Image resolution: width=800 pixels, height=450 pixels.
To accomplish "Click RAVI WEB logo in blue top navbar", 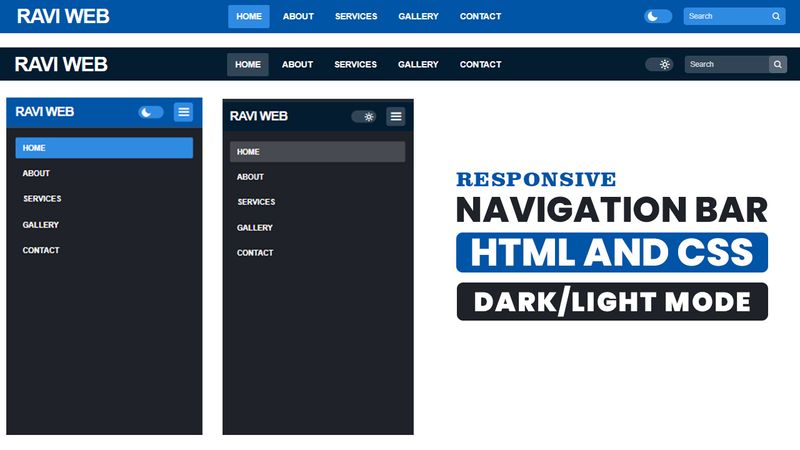I will click(x=63, y=16).
